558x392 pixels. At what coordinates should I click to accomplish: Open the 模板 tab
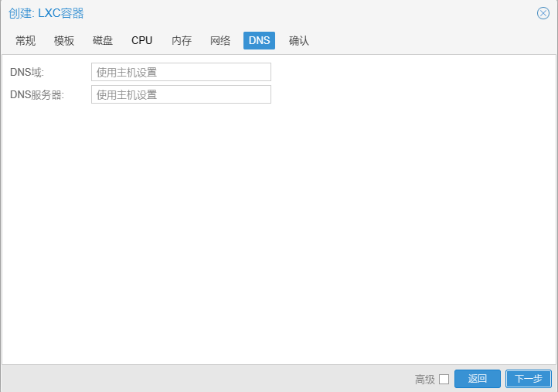tap(64, 40)
